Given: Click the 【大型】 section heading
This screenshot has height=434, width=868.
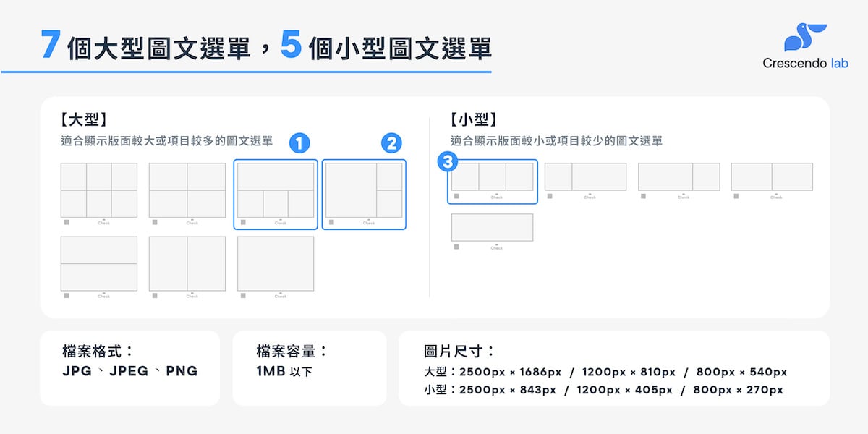Looking at the screenshot, I should pyautogui.click(x=85, y=120).
